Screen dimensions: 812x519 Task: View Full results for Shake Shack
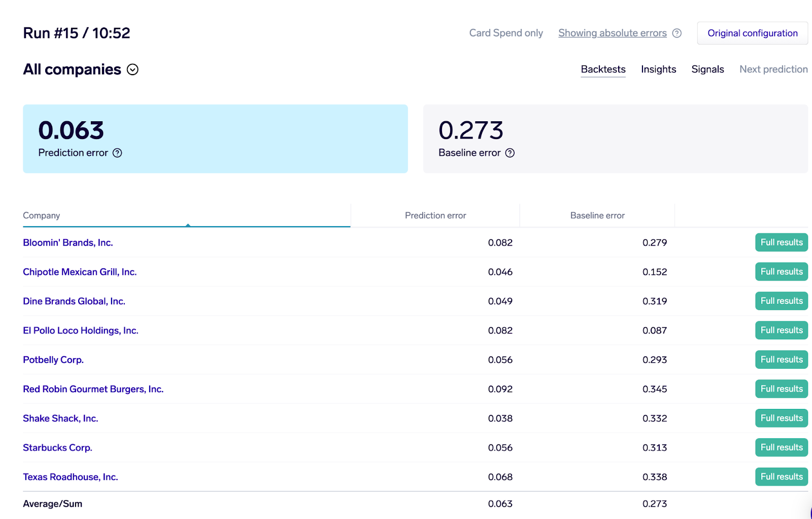tap(782, 418)
